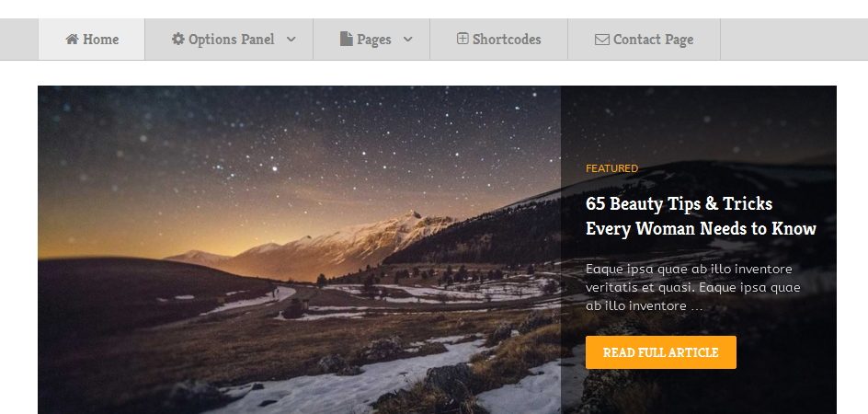The image size is (868, 414).
Task: Open the Contact Page menu item
Action: tap(644, 40)
